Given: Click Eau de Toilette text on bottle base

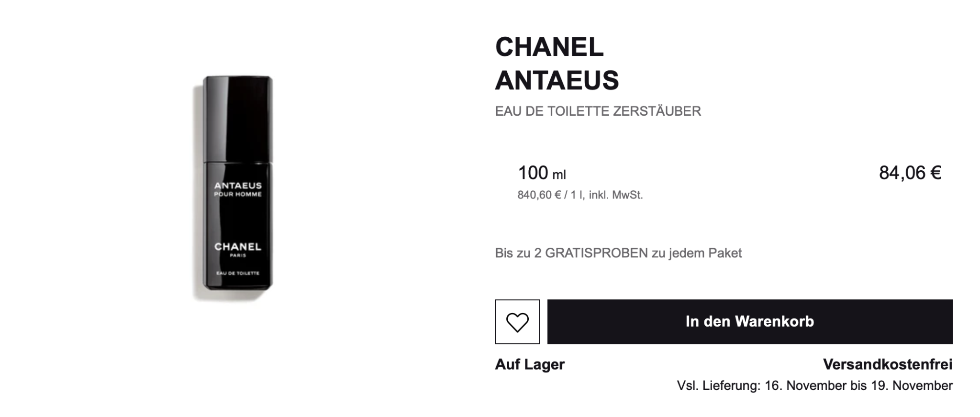Looking at the screenshot, I should (238, 273).
